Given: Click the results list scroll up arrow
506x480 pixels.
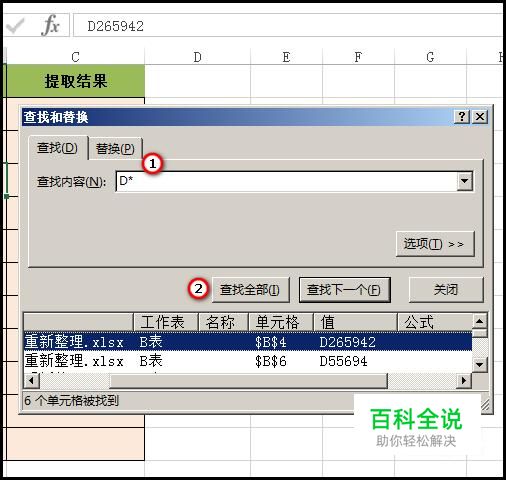Looking at the screenshot, I should (480, 321).
